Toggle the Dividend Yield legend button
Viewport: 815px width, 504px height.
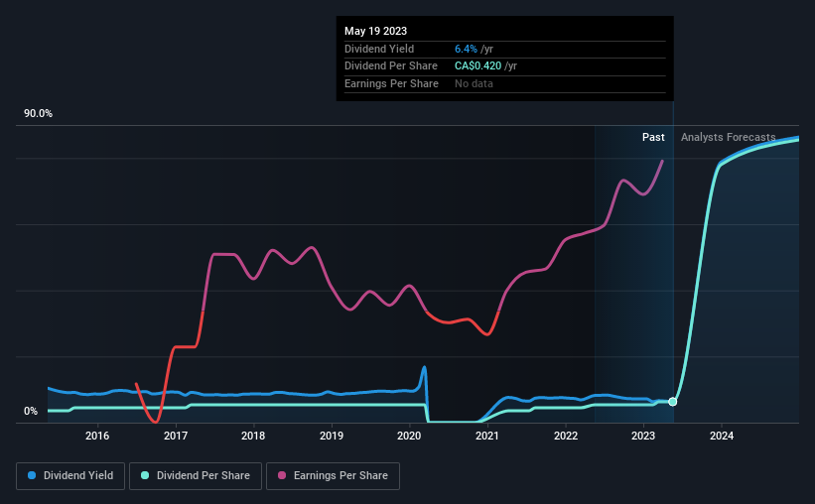pos(70,476)
